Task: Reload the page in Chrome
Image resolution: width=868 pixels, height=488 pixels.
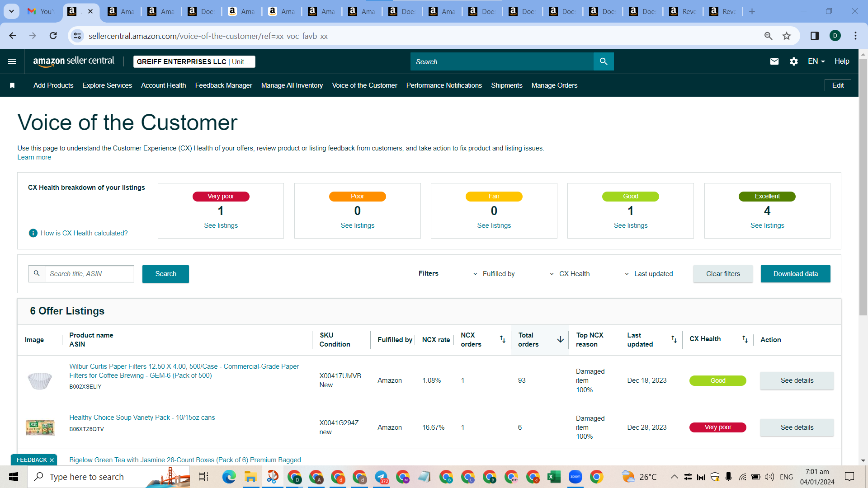Action: pyautogui.click(x=53, y=36)
